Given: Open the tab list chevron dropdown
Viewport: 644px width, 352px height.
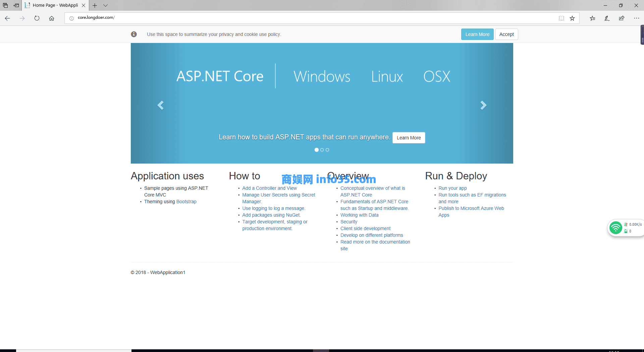Looking at the screenshot, I should click(x=106, y=5).
